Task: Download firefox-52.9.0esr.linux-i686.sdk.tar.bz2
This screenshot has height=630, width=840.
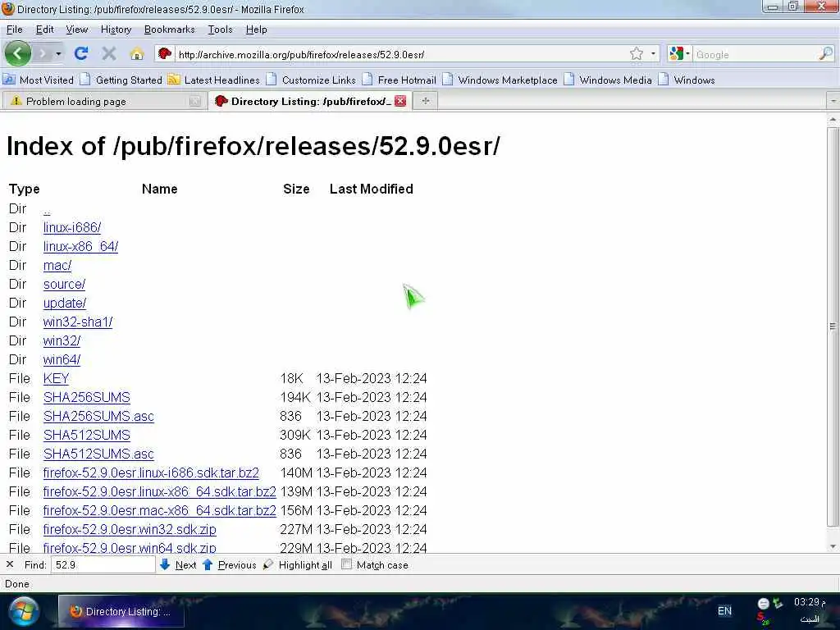Action: [151, 473]
